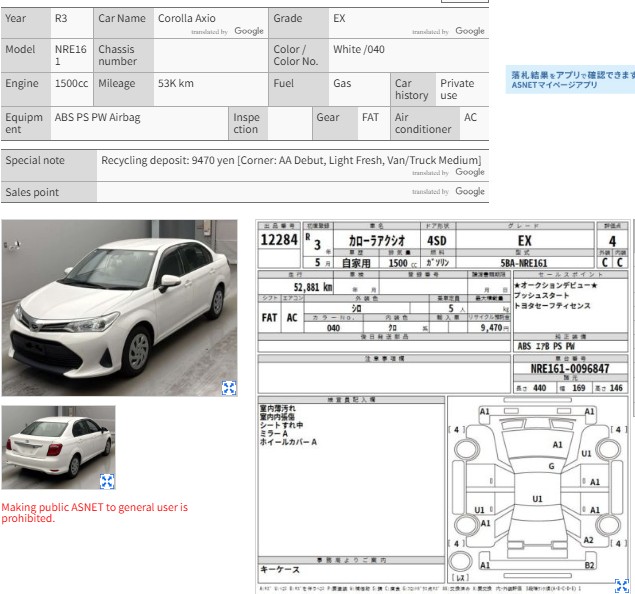
Task: Select the grade value 'EX' in table
Action: pyautogui.click(x=339, y=18)
